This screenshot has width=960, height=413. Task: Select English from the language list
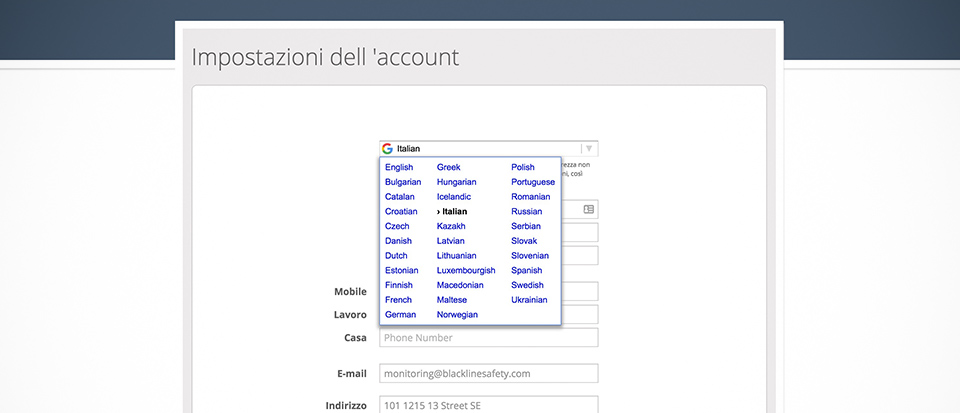tap(399, 168)
